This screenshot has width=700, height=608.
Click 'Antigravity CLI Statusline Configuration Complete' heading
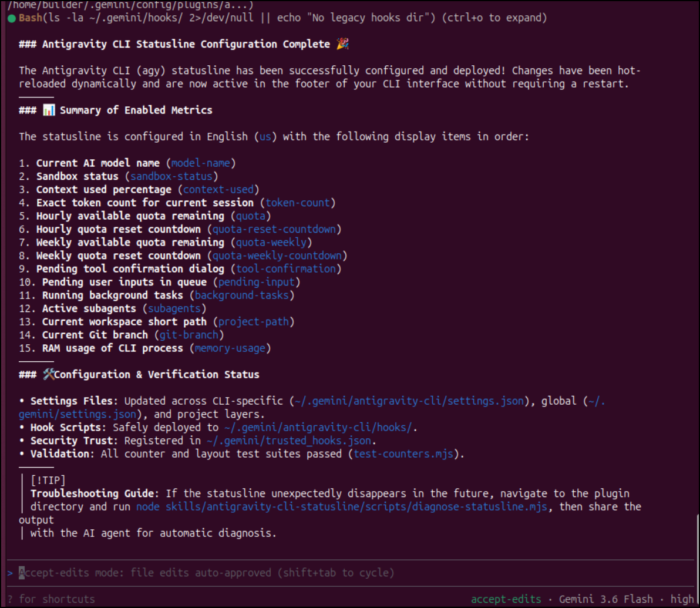(186, 44)
